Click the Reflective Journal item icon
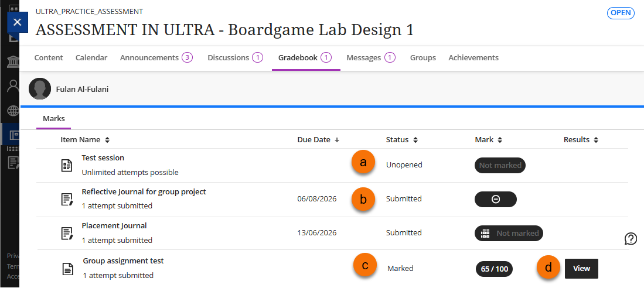 pos(67,200)
